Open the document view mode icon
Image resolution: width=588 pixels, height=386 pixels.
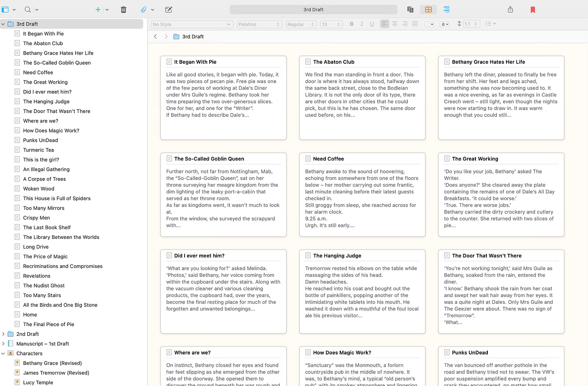coord(410,9)
